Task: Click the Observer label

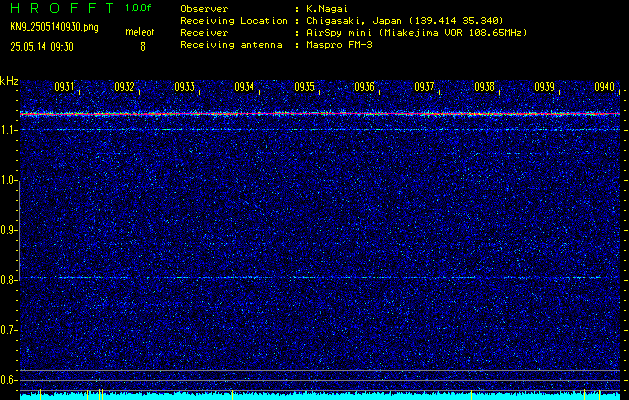Action: click(204, 8)
